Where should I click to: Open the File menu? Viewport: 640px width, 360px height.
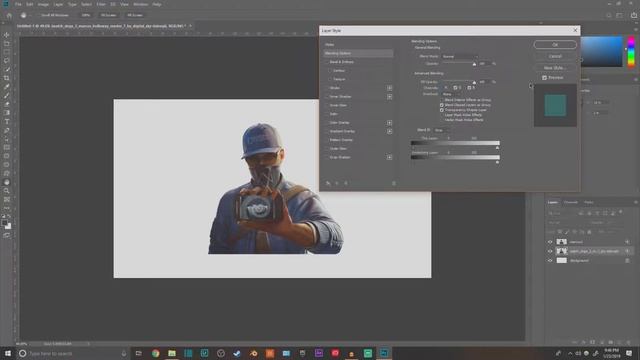[x=18, y=4]
